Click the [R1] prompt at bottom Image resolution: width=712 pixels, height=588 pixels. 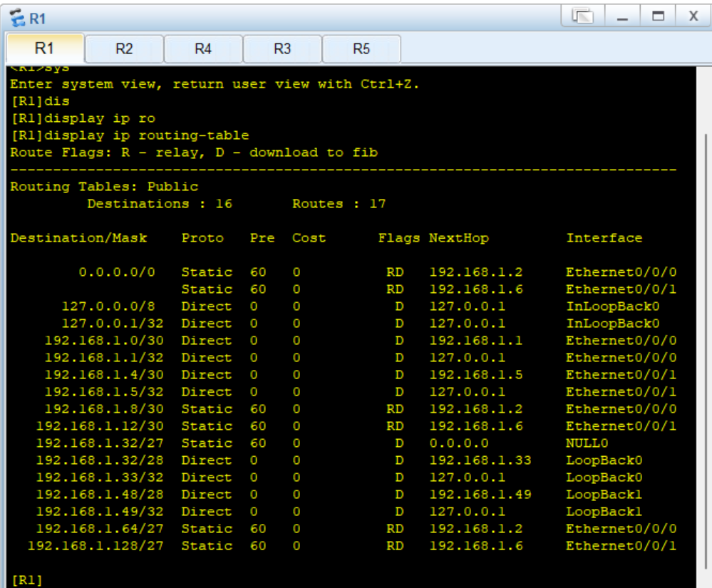tap(27, 580)
